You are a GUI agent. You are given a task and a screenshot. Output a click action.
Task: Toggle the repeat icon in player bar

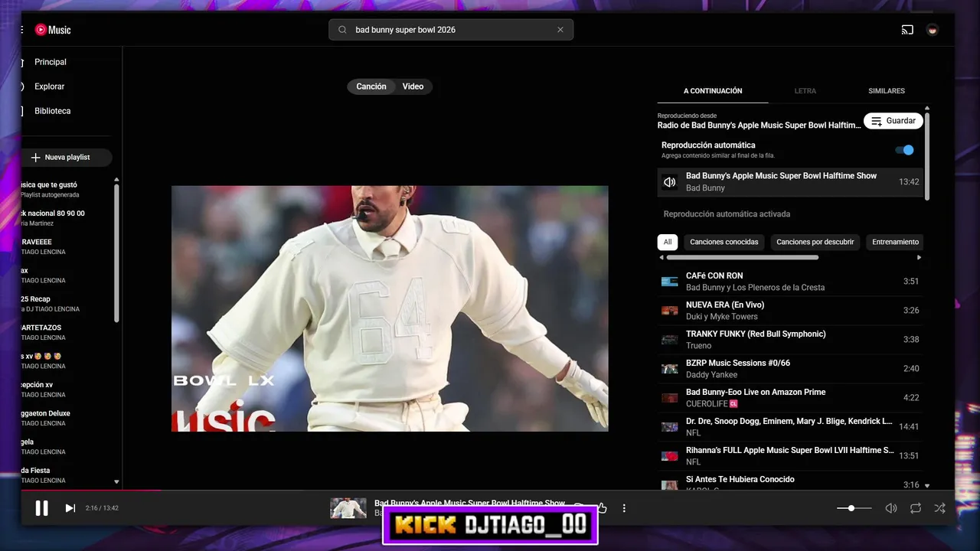(x=916, y=508)
